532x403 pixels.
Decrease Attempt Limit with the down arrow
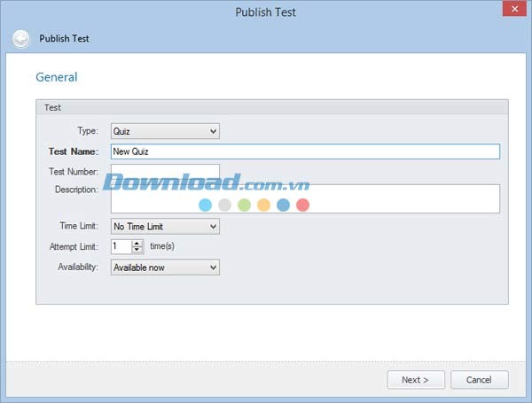[137, 251]
